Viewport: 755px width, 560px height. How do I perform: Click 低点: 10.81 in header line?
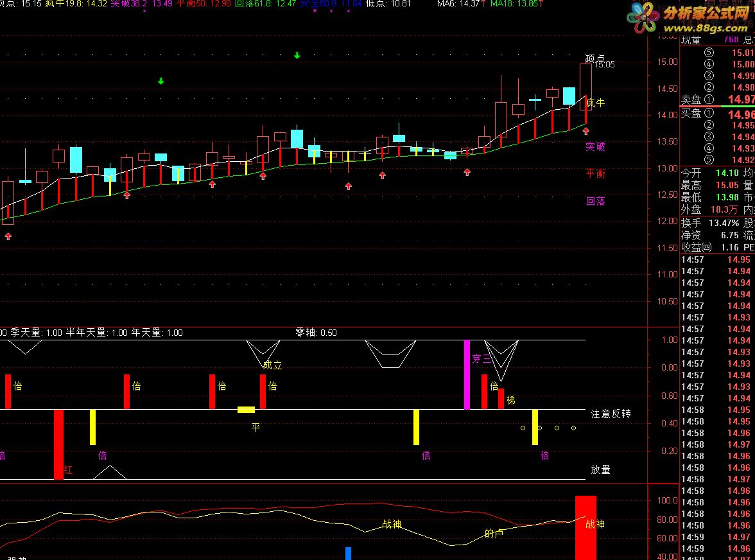(388, 4)
